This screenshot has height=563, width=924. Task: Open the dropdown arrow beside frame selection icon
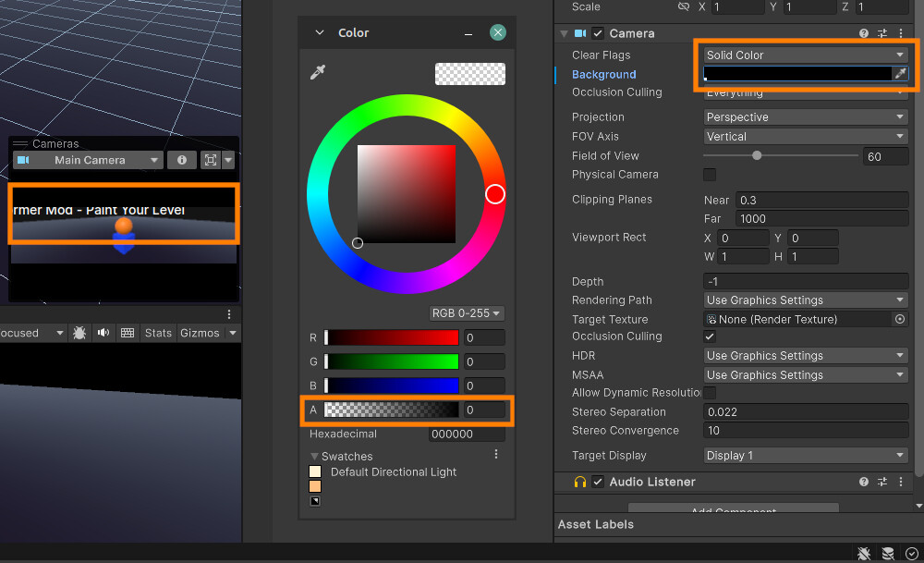(x=228, y=160)
